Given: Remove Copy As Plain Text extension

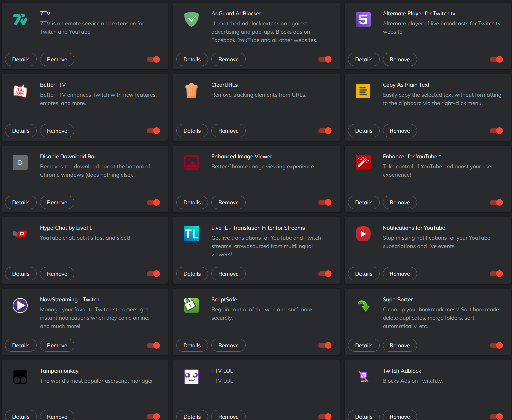Looking at the screenshot, I should (x=400, y=131).
